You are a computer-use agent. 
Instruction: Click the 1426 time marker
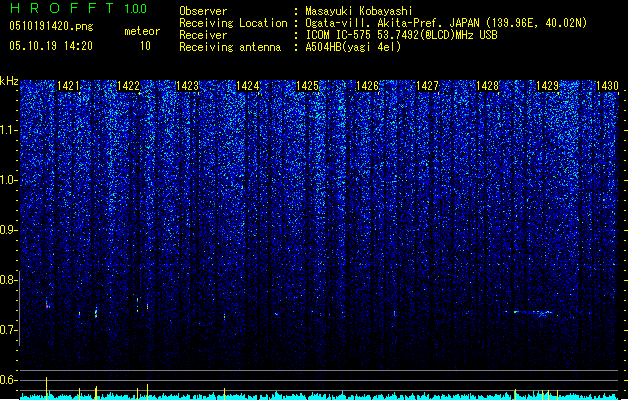coord(367,86)
